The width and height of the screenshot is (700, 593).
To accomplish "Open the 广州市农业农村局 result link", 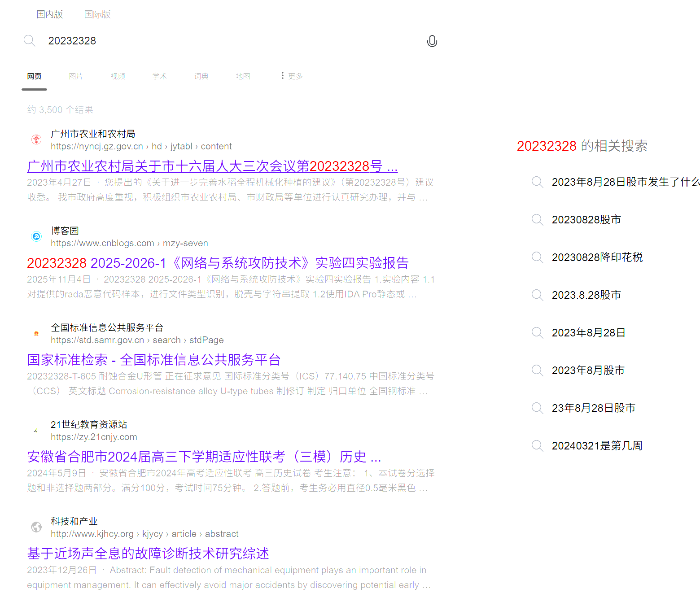I will point(212,166).
